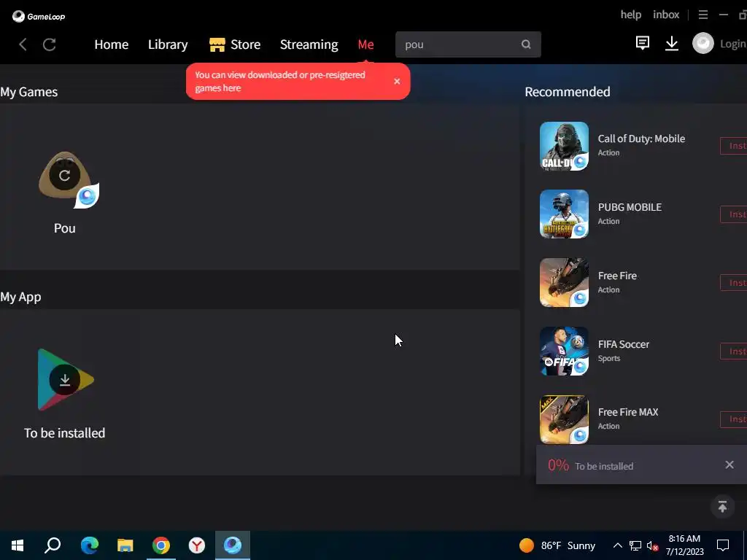747x560 pixels.
Task: Launch Microsoft Edge from taskbar
Action: pyautogui.click(x=89, y=545)
